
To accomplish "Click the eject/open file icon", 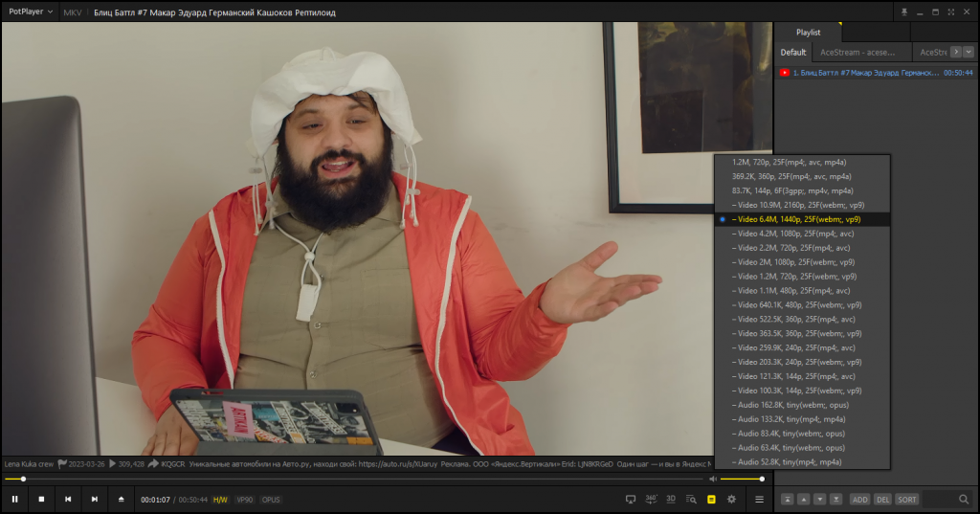I will 122,499.
